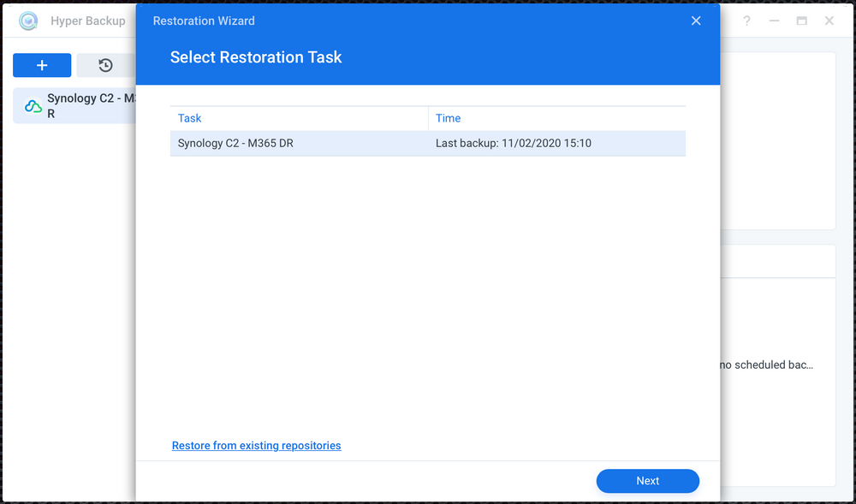The height and width of the screenshot is (504, 856).
Task: Sort by the Task column header
Action: [299, 118]
